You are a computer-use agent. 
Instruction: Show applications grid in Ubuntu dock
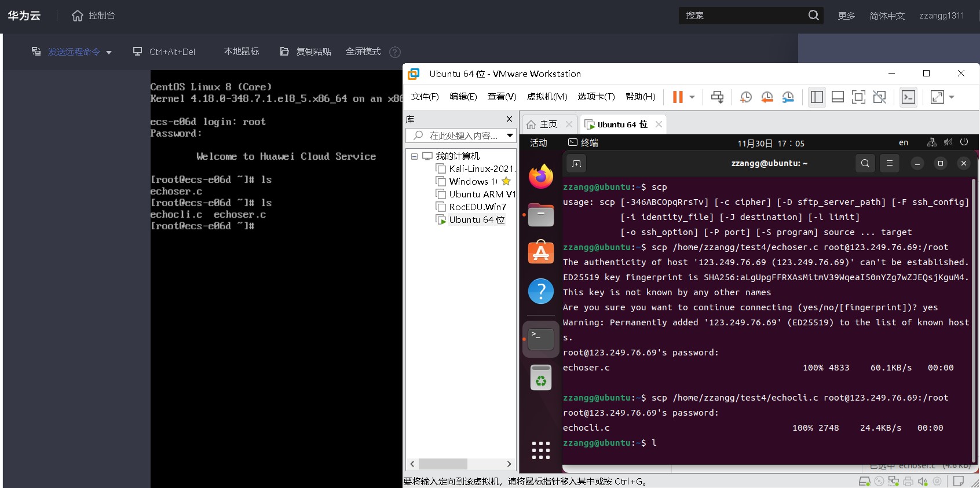[541, 450]
